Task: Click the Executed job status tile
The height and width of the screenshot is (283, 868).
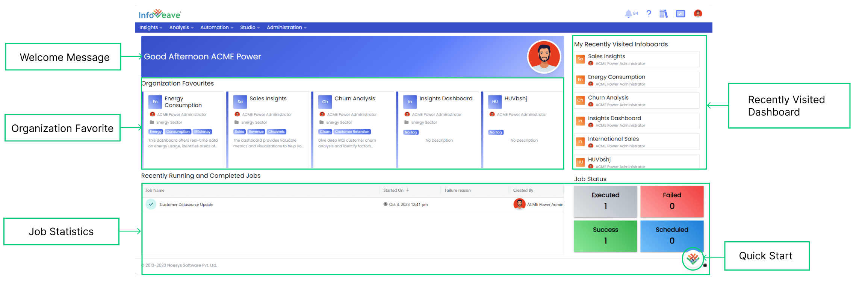Action: click(x=605, y=201)
